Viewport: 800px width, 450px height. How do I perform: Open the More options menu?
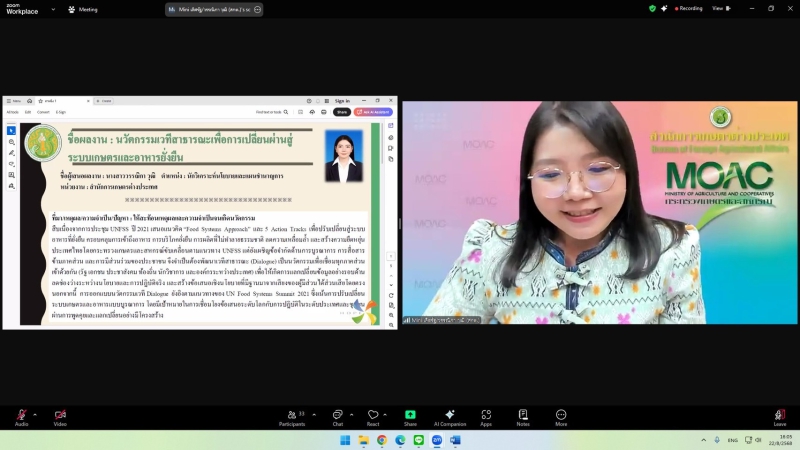tap(561, 415)
